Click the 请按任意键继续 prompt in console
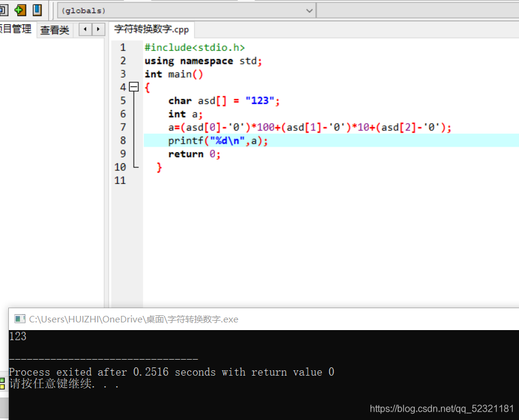The height and width of the screenshot is (420, 519). pyautogui.click(x=64, y=383)
